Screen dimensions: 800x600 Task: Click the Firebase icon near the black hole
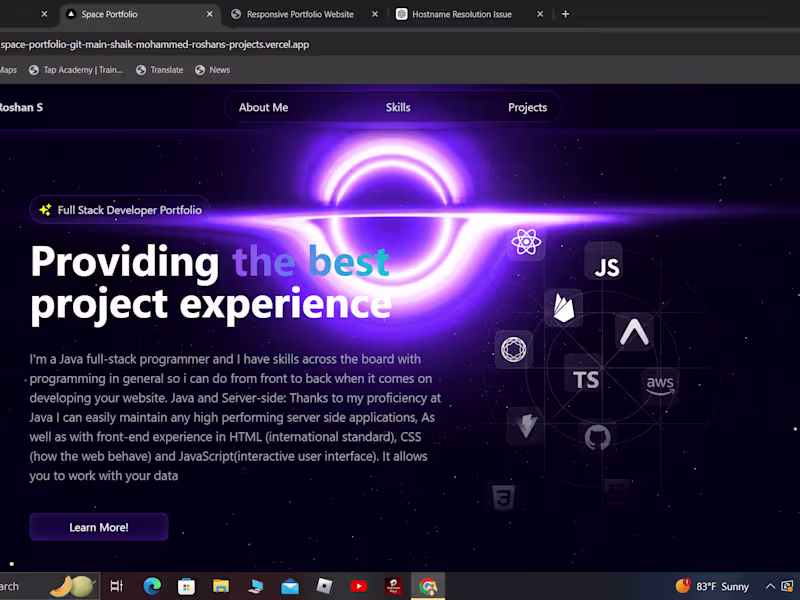562,308
